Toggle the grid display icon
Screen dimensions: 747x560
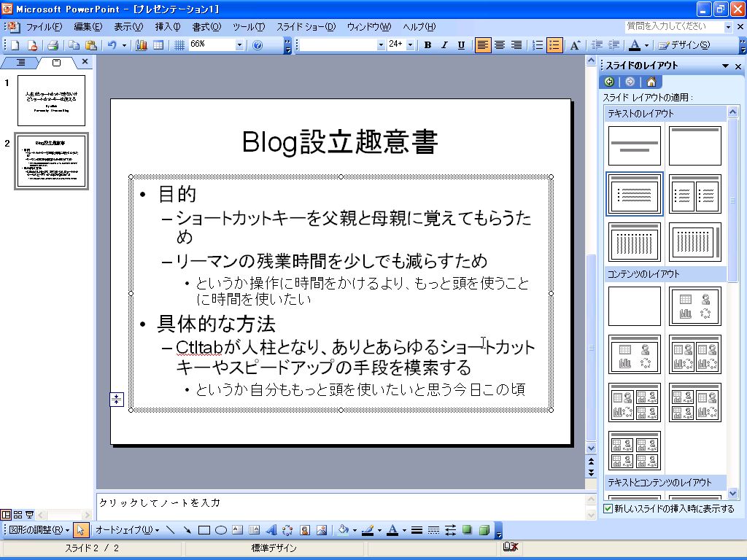coord(179,45)
